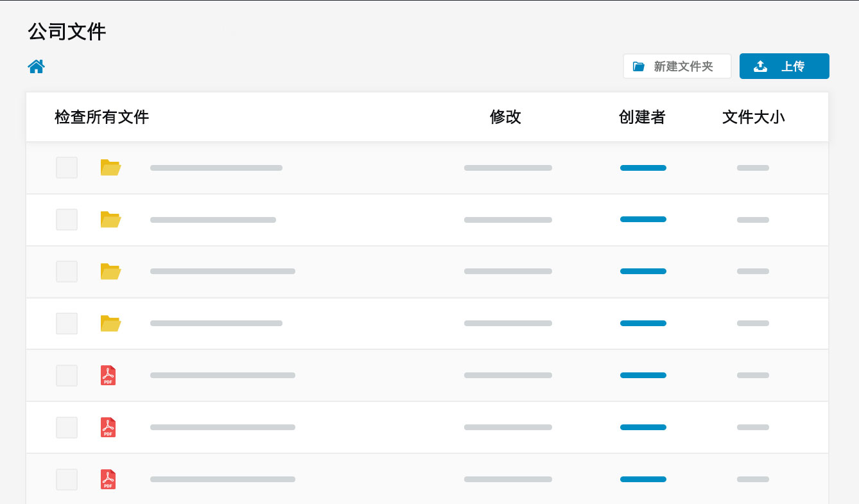This screenshot has width=859, height=504.
Task: Tick the checkbox in the first PDF row
Action: coord(67,376)
